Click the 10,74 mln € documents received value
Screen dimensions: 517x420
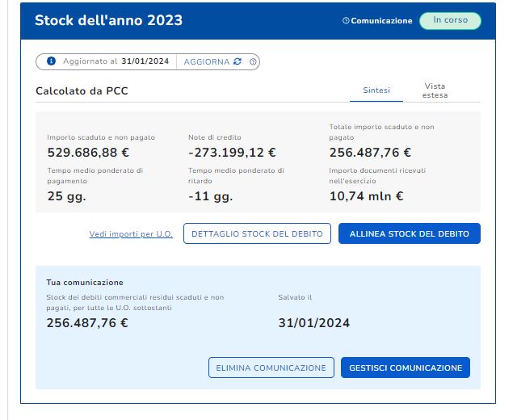[x=366, y=195]
